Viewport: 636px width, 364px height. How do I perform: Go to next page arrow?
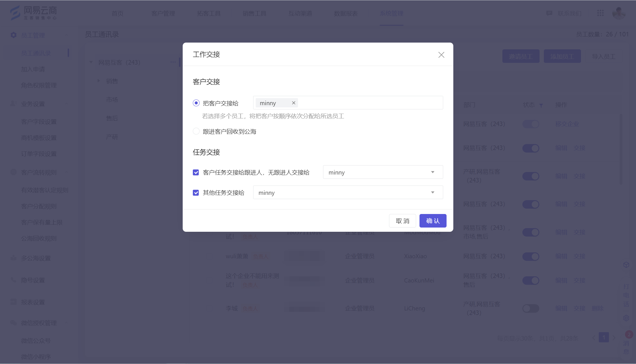[x=614, y=337]
